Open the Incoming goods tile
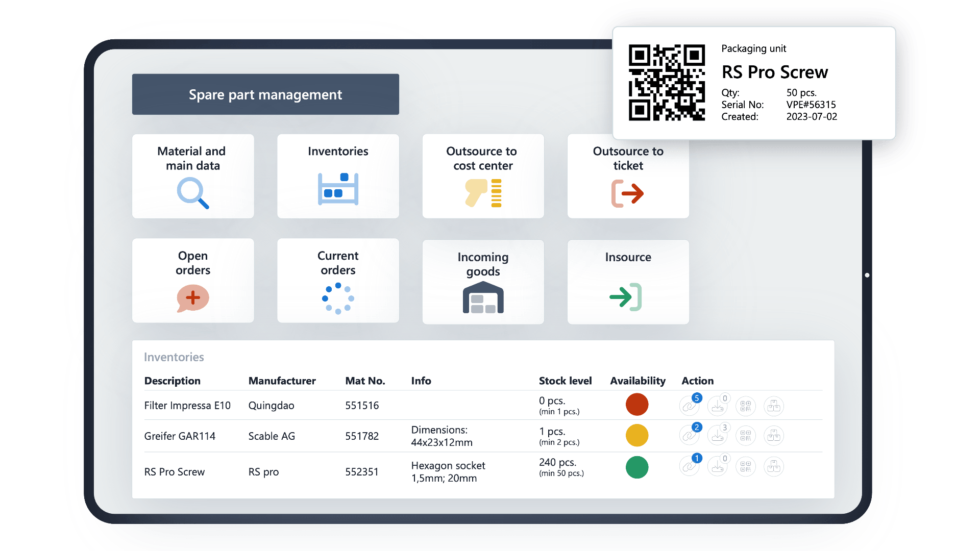980x551 pixels. 483,282
